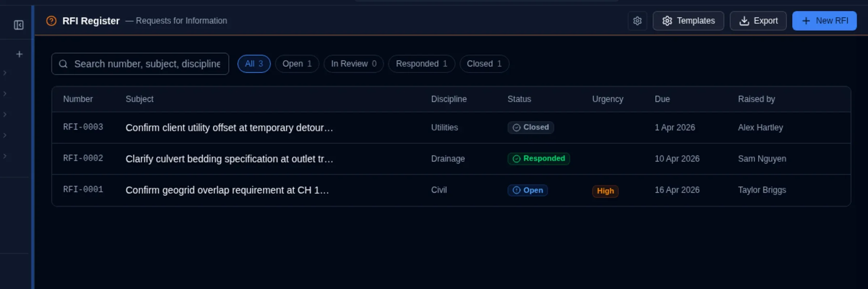Create a New RFI
868x289 pixels.
[824, 21]
